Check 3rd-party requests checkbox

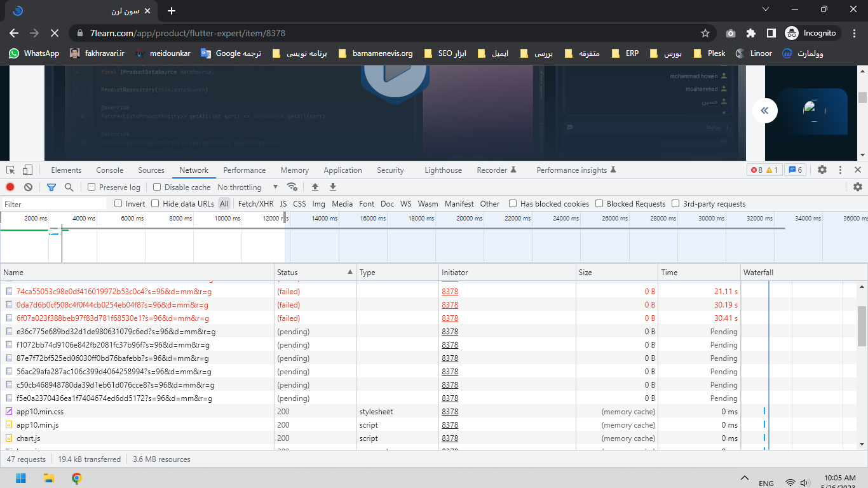(x=675, y=203)
